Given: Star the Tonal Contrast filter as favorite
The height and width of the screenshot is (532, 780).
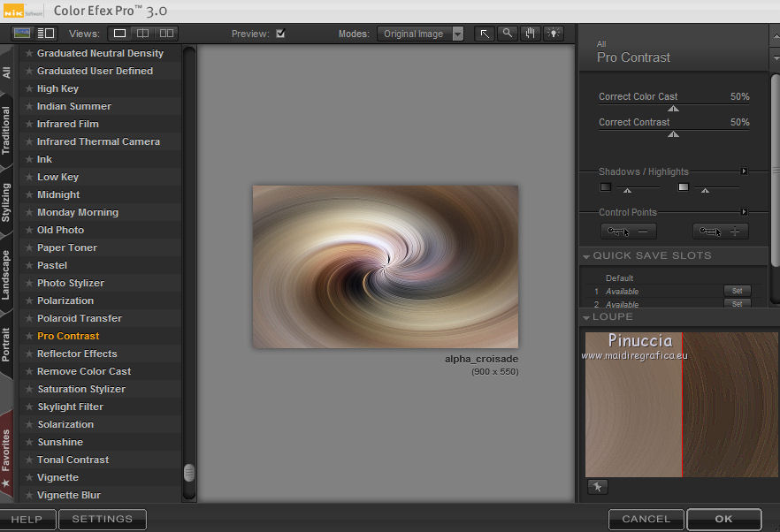Looking at the screenshot, I should 29,460.
